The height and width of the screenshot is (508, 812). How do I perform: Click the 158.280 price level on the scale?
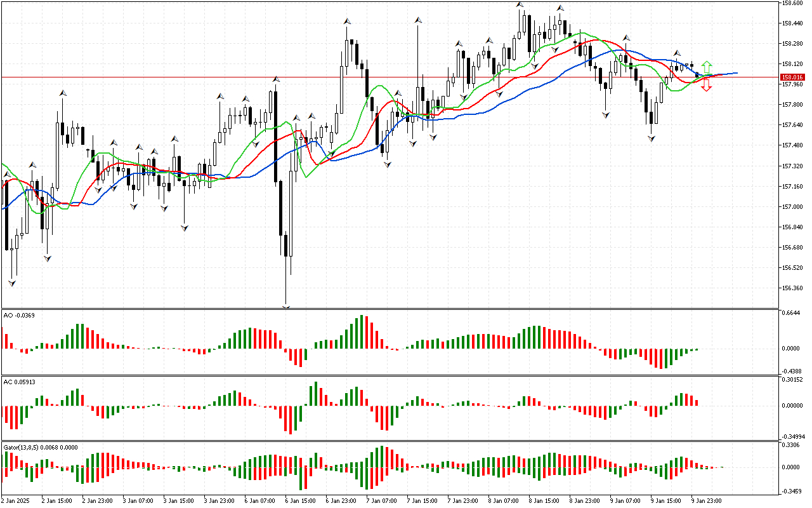point(794,44)
